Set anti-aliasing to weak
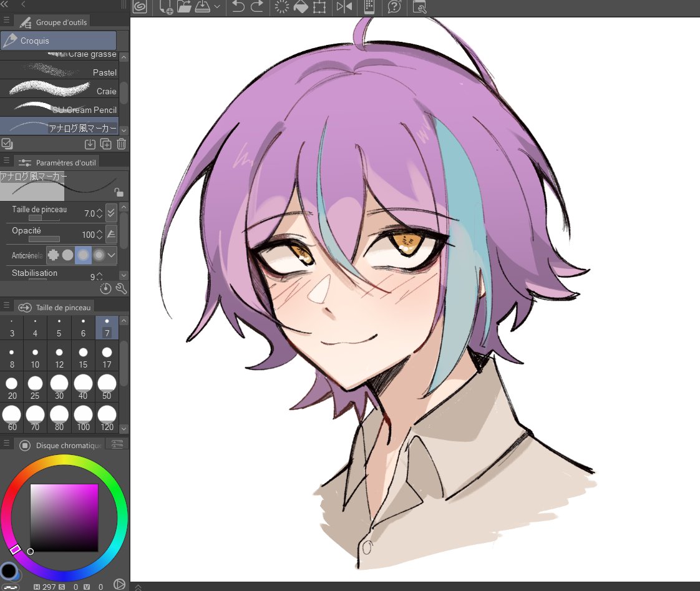This screenshot has height=591, width=700. 68,255
